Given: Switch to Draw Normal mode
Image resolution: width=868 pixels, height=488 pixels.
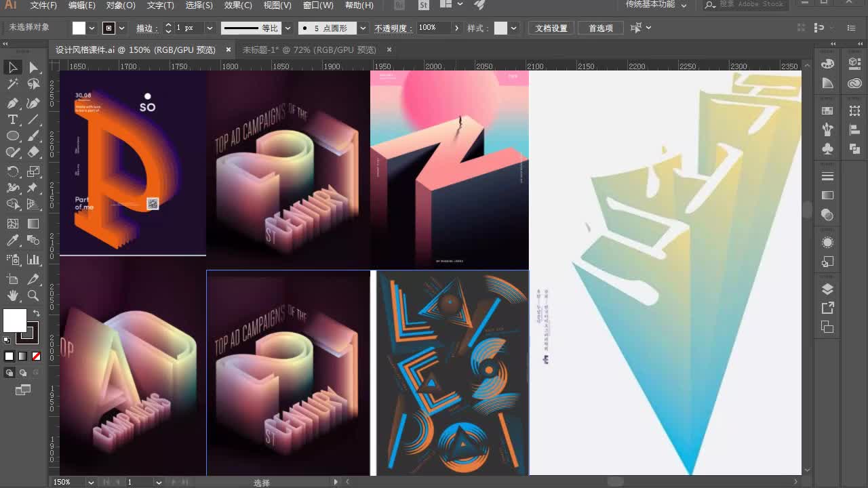Looking at the screenshot, I should [9, 373].
